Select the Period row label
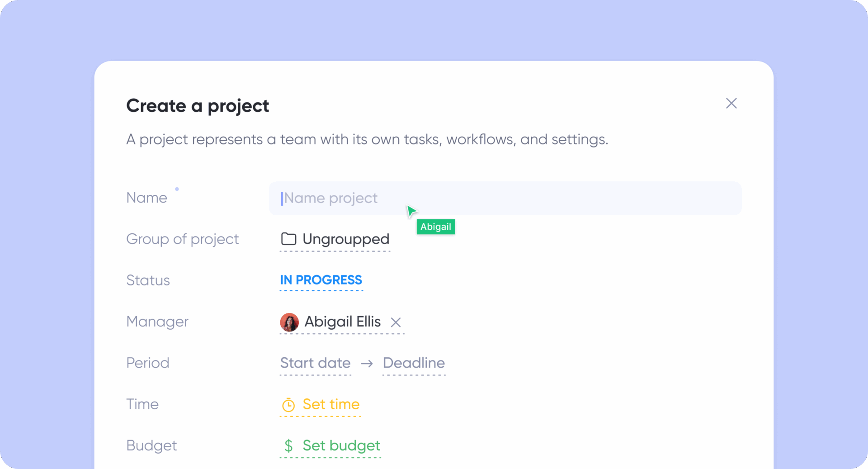The image size is (868, 469). (x=148, y=363)
